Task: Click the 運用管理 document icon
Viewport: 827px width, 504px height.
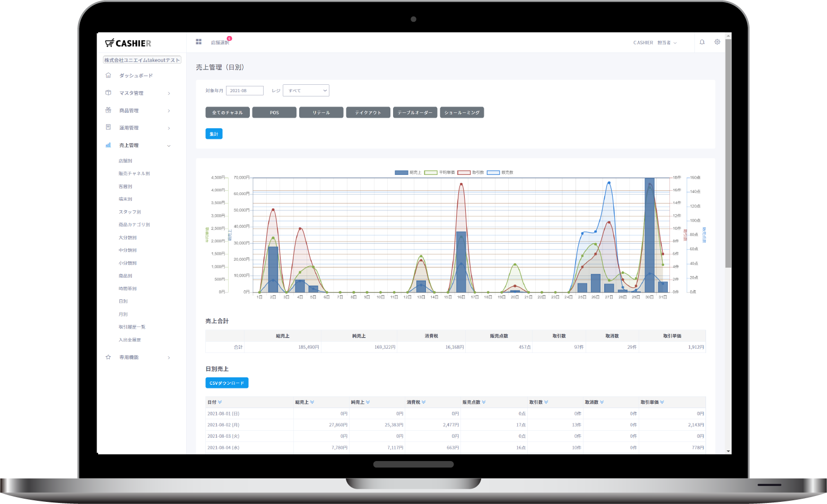Action: coord(108,127)
